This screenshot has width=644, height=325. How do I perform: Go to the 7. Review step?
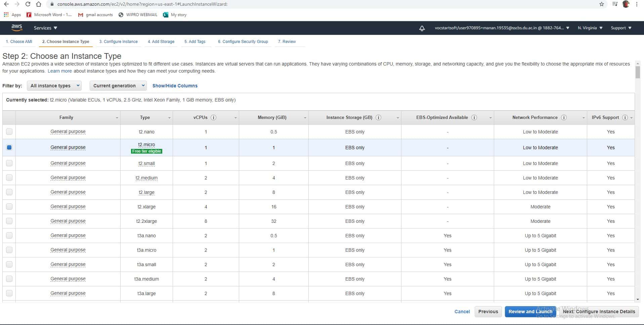(287, 42)
